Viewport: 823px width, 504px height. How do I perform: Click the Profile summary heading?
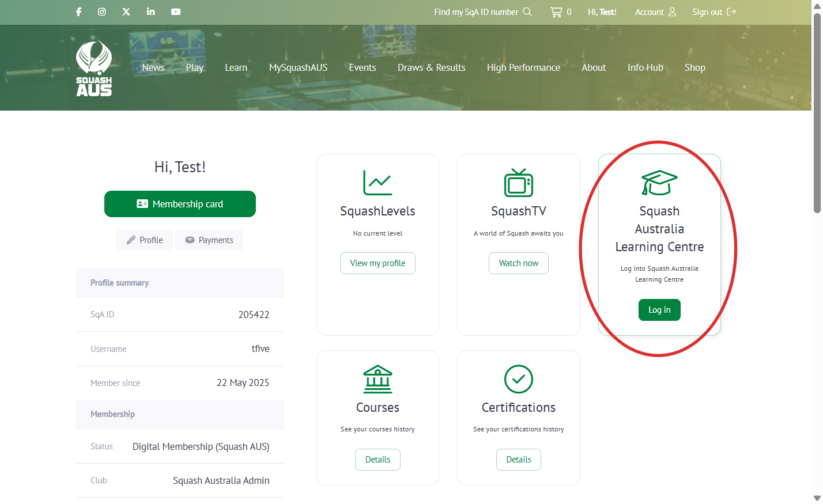[120, 283]
